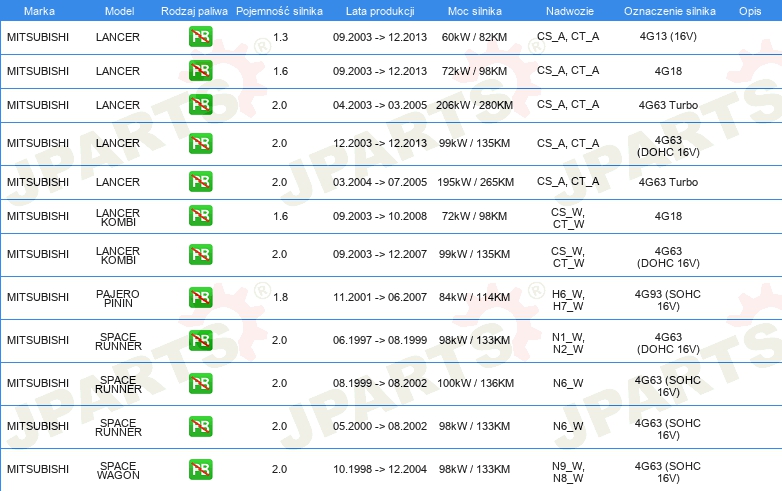The image size is (782, 491).
Task: Click the 1.3 engine capacity value
Action: coord(280,37)
